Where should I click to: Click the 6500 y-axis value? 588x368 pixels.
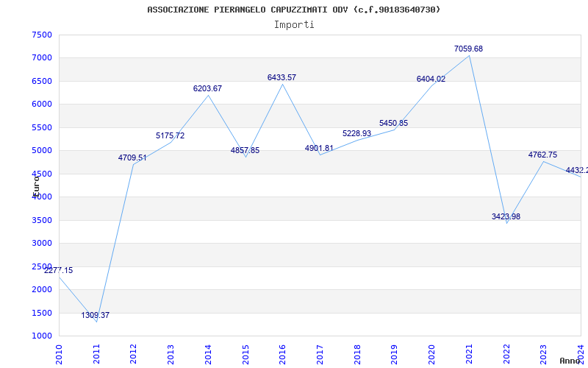42,82
